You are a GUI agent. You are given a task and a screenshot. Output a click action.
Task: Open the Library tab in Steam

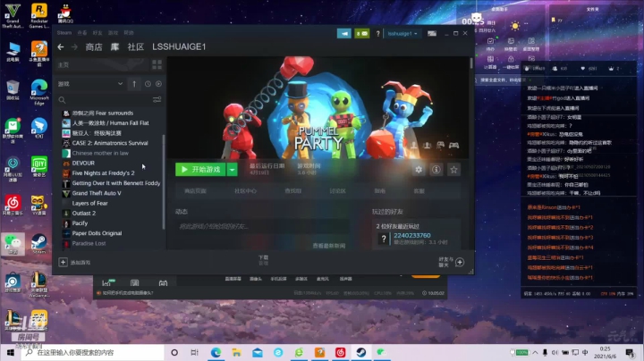(114, 47)
